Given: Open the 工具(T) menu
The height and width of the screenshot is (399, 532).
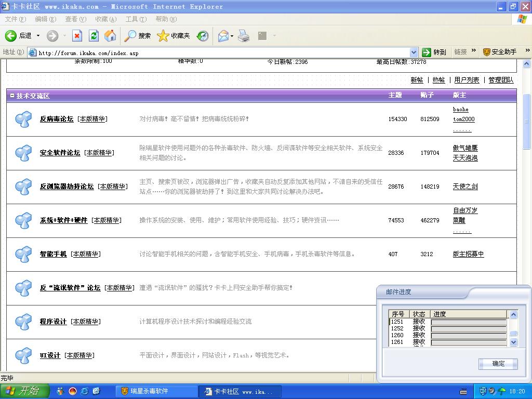Looking at the screenshot, I should tap(136, 19).
